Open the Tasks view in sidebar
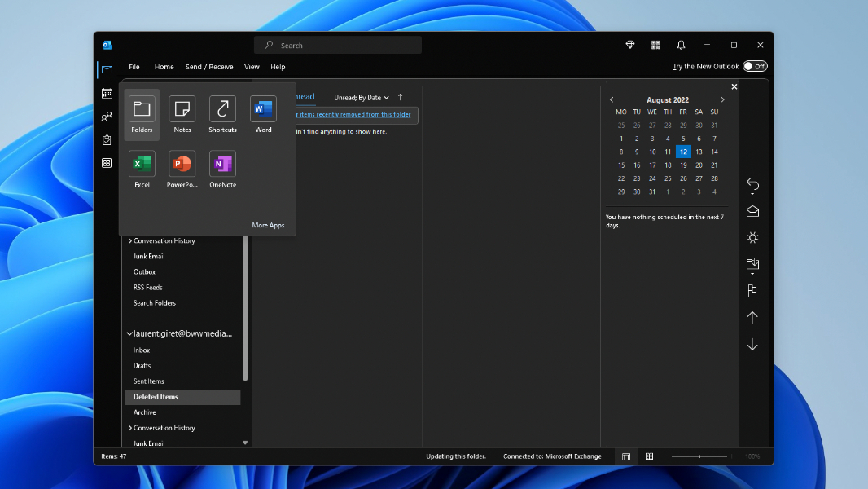 point(107,140)
